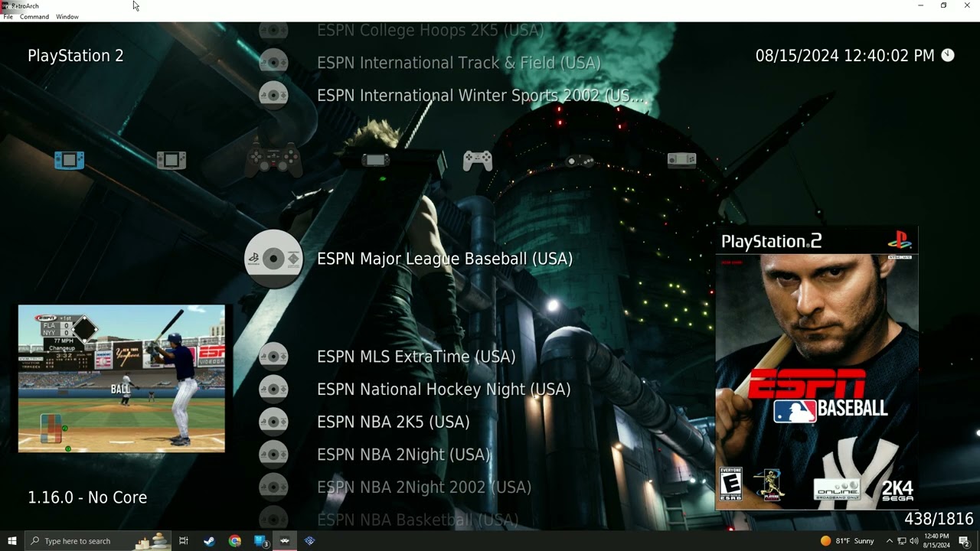Select the dark oval controller system icon
This screenshot has width=980, height=551.
[x=580, y=161]
